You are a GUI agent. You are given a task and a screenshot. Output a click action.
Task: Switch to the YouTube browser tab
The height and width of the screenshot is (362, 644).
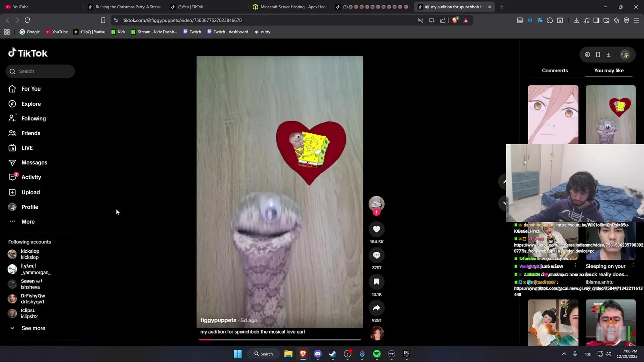(x=40, y=7)
